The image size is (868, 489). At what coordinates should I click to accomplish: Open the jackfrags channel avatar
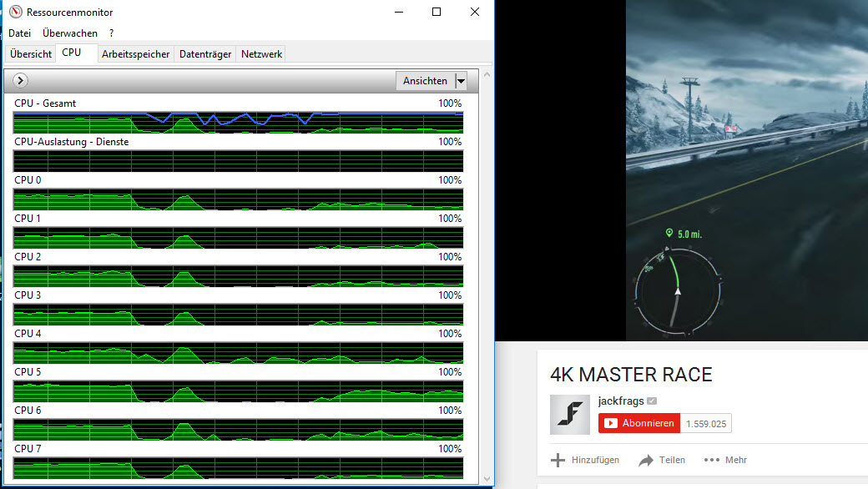(569, 415)
